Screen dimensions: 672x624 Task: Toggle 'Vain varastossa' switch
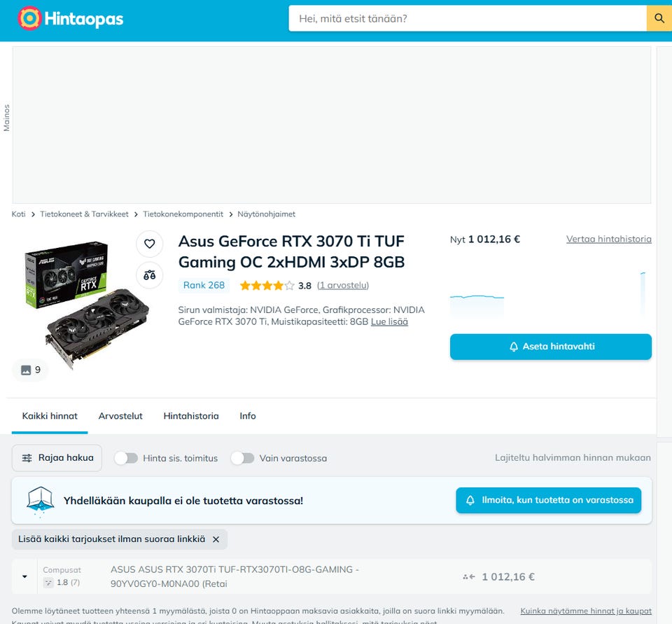243,458
